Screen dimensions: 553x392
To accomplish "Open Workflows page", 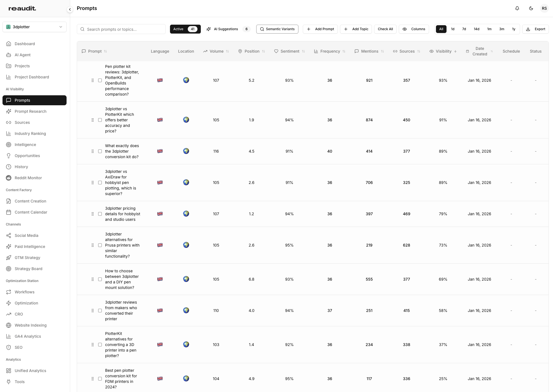I will [34, 292].
